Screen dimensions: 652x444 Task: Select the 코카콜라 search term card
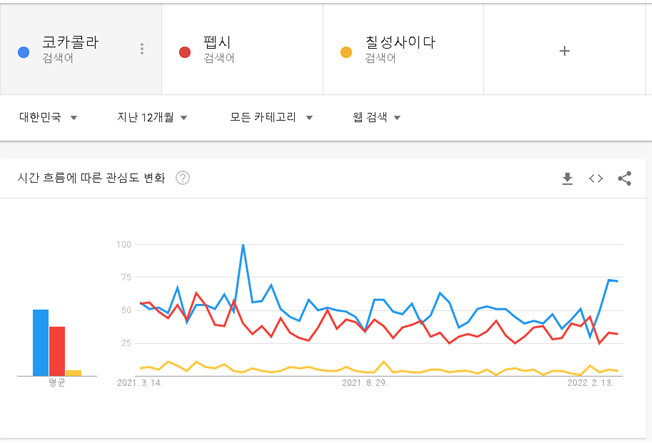coord(81,49)
